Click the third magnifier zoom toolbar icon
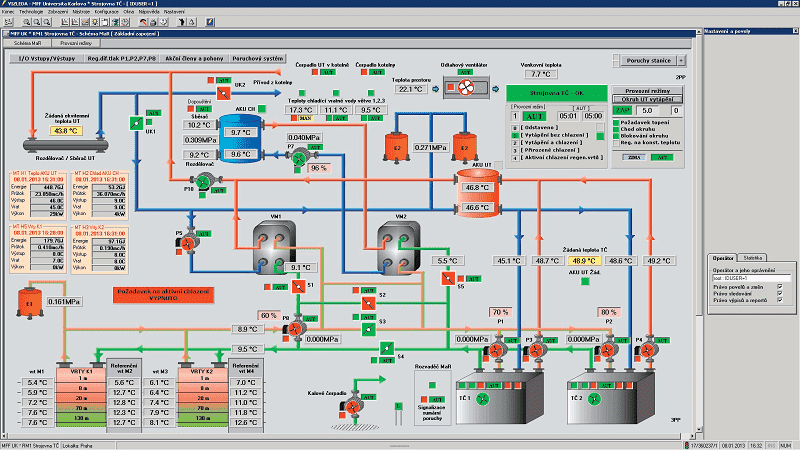800x450 pixels. [x=47, y=22]
